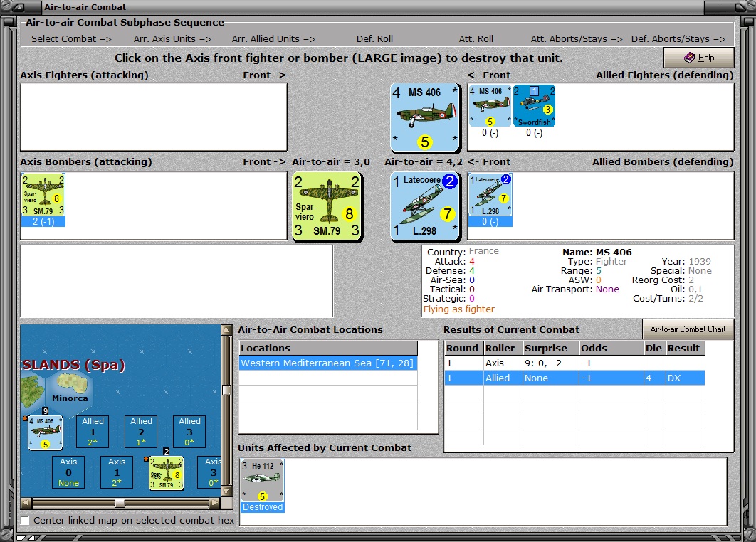This screenshot has width=756, height=542.
Task: Click the map vertical scrollbar up arrow
Action: pos(226,329)
